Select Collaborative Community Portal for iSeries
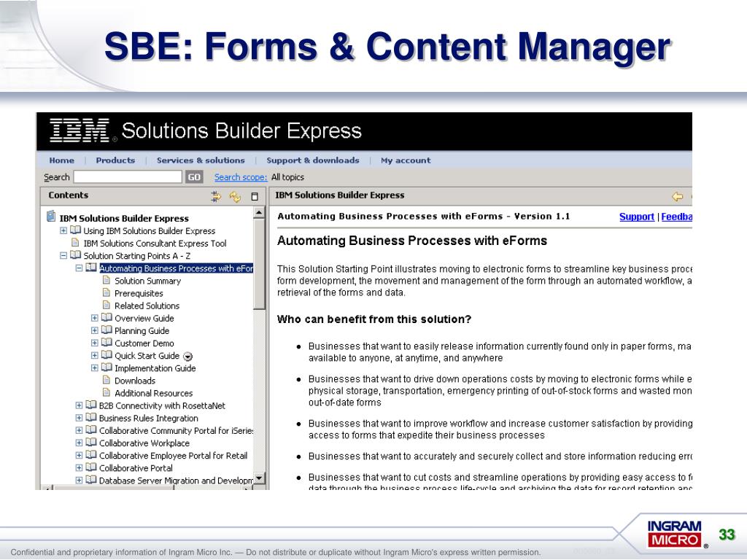747x560 pixels. coord(176,430)
